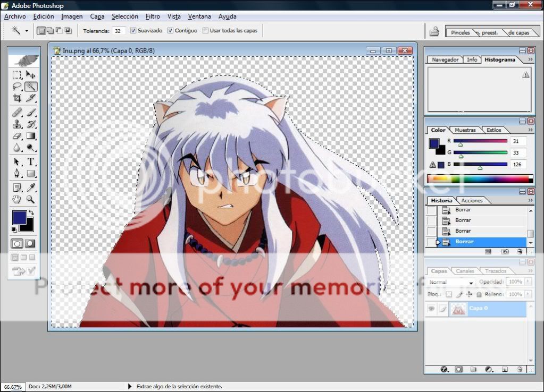Open the Opacidad slider arrow
Viewport: 544px width, 392px height.
(528, 282)
